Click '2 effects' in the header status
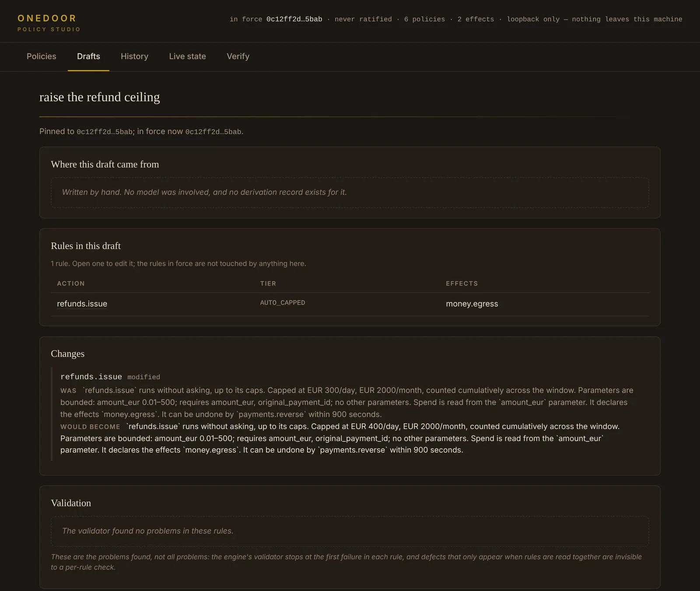Image resolution: width=700 pixels, height=591 pixels. click(x=476, y=19)
